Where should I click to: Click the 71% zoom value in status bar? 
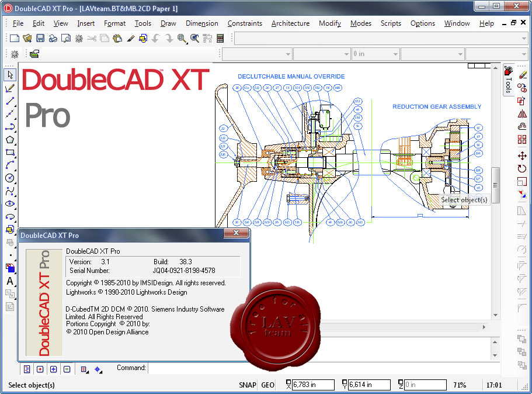click(460, 385)
